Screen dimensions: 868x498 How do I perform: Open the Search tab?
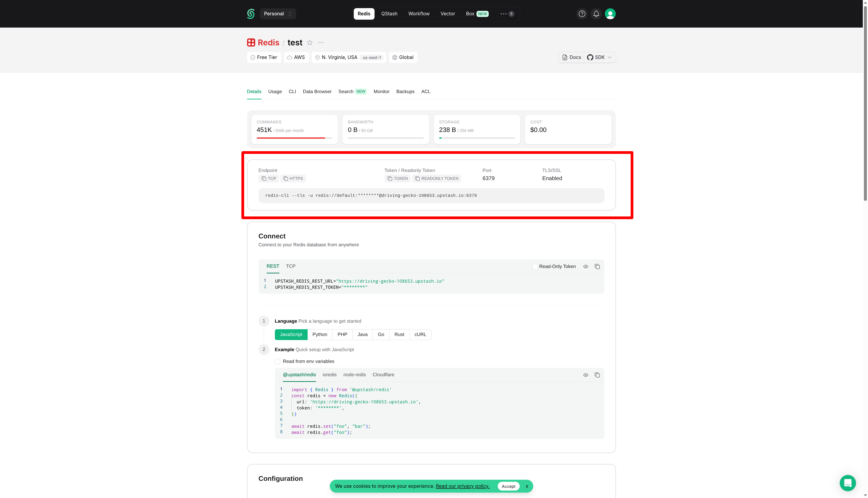(352, 91)
